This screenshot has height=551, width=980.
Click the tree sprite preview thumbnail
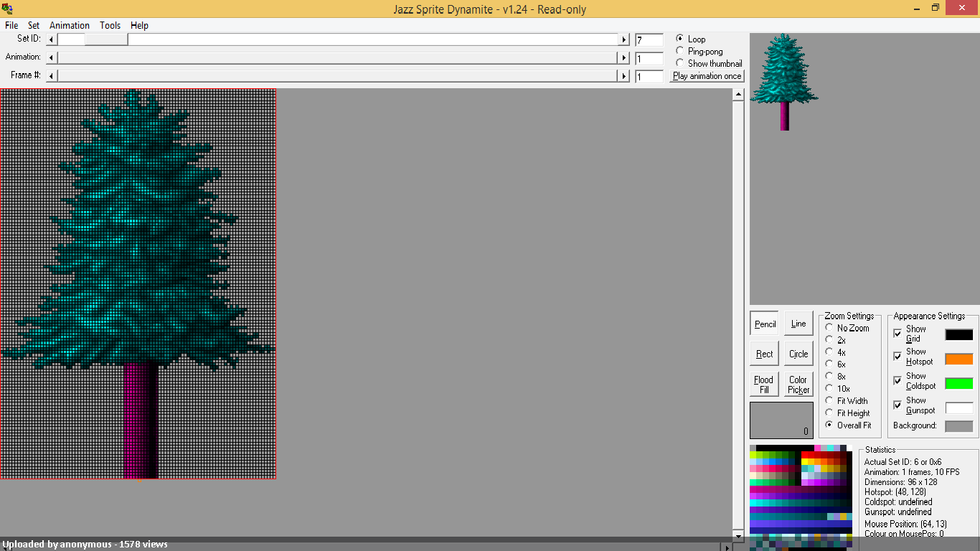(x=785, y=82)
